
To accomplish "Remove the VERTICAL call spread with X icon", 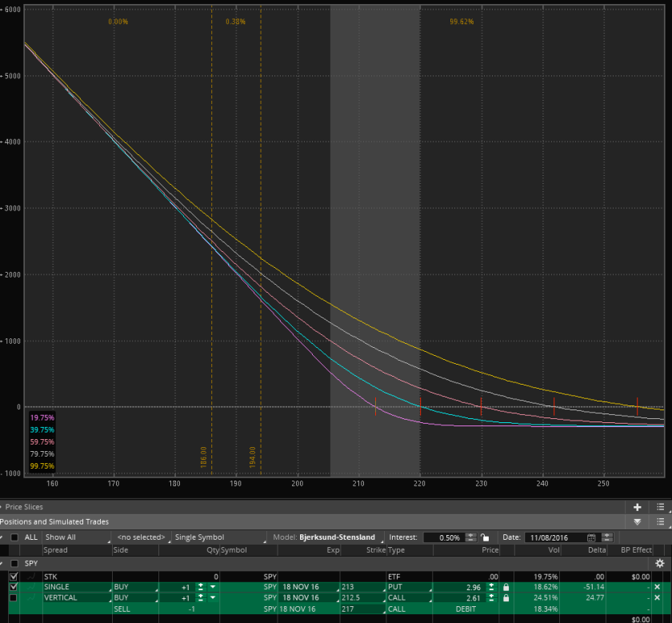I will click(x=657, y=598).
